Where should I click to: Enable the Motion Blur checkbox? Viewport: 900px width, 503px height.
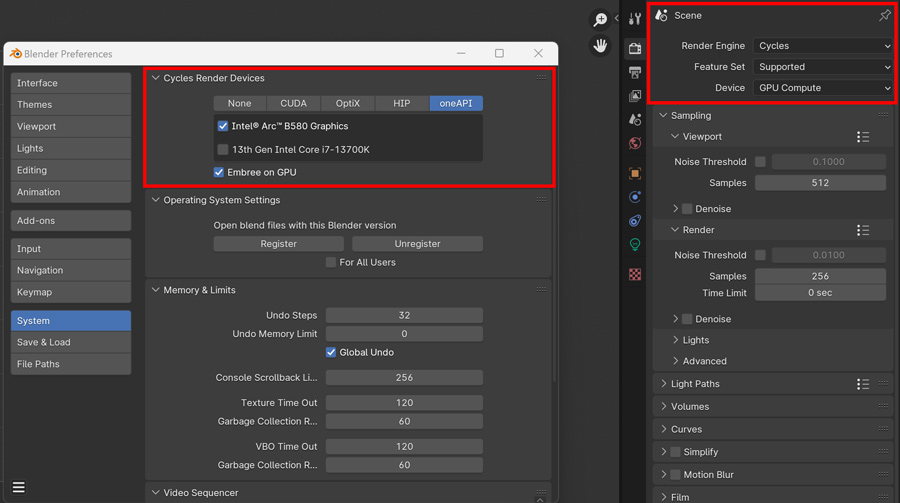[676, 475]
